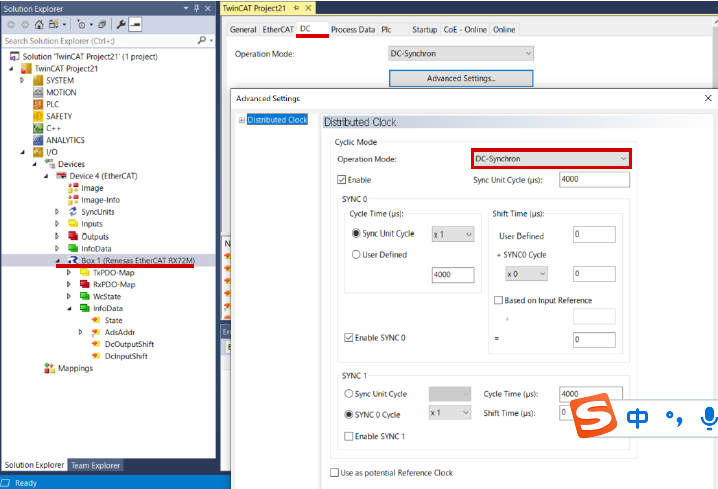Select DcOutputShift in the InfoData tree
The height and width of the screenshot is (489, 718).
tap(129, 344)
